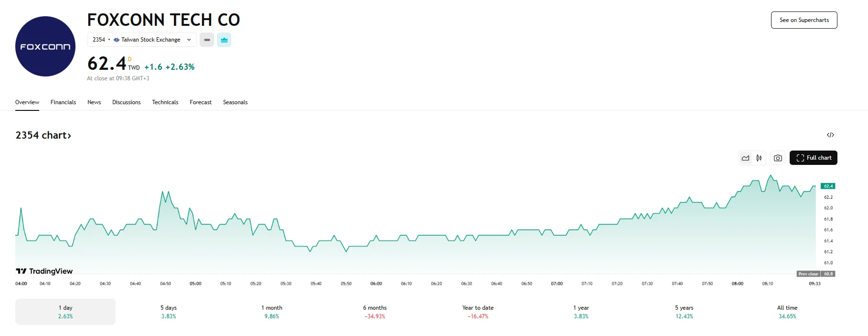868x336 pixels.
Task: Click the See on Supercharts button
Action: 804,20
